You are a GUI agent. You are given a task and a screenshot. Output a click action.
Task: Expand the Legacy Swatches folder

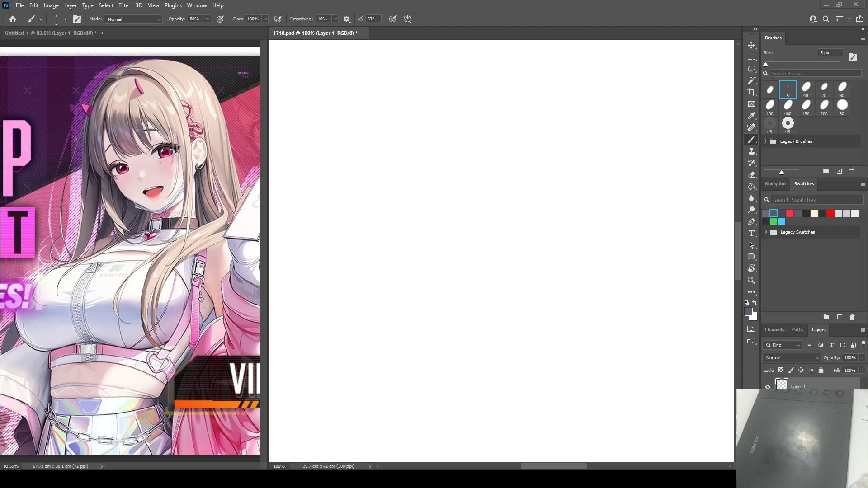[766, 232]
